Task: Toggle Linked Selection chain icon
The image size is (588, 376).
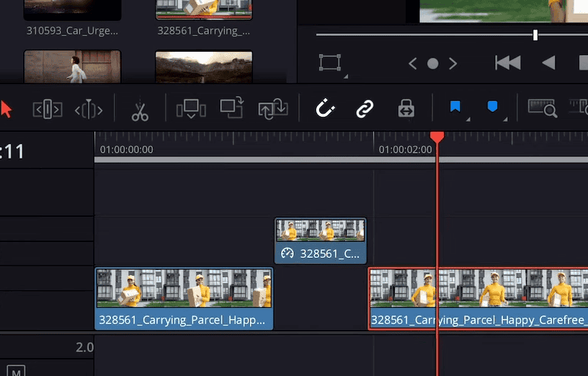Action: (365, 109)
